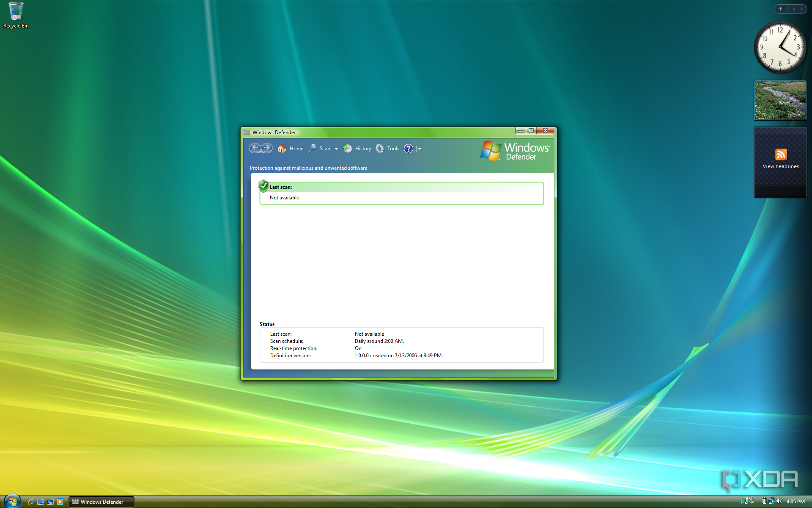Open the Tools page label
The height and width of the screenshot is (508, 812).
393,149
